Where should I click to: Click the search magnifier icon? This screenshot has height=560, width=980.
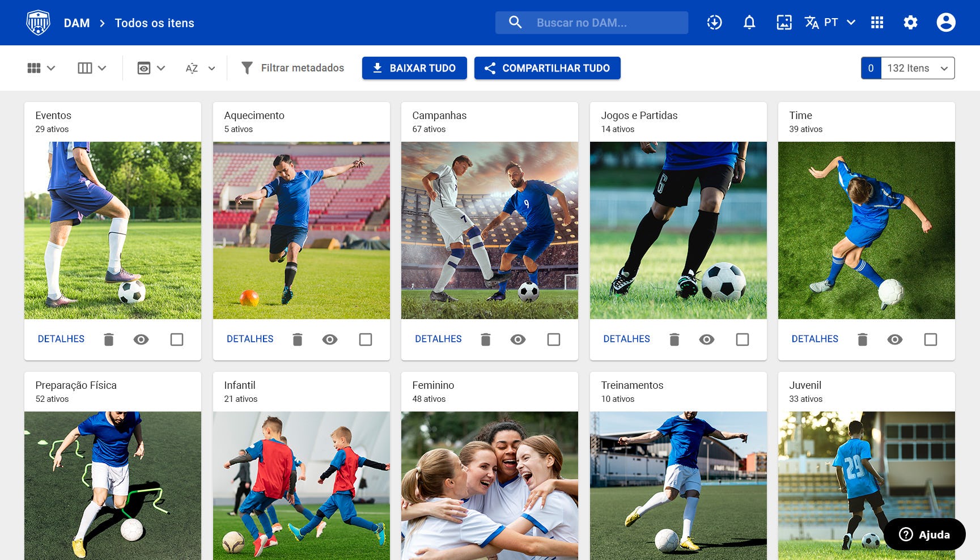[515, 23]
